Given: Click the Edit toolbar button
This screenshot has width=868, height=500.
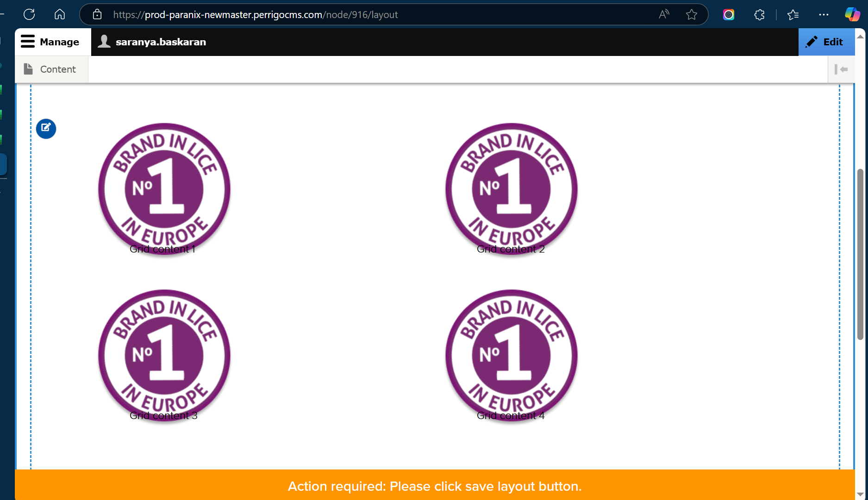Looking at the screenshot, I should [x=826, y=42].
